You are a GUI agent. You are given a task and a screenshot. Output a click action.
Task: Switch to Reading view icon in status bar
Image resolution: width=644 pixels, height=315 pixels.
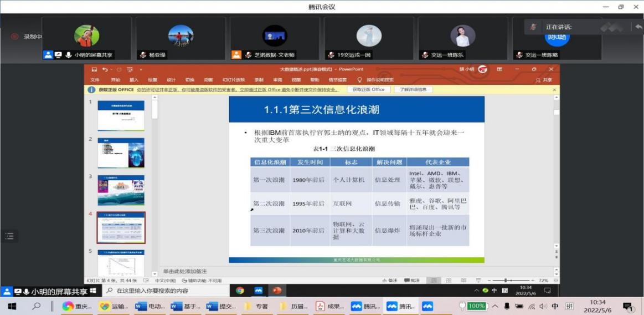point(463,281)
